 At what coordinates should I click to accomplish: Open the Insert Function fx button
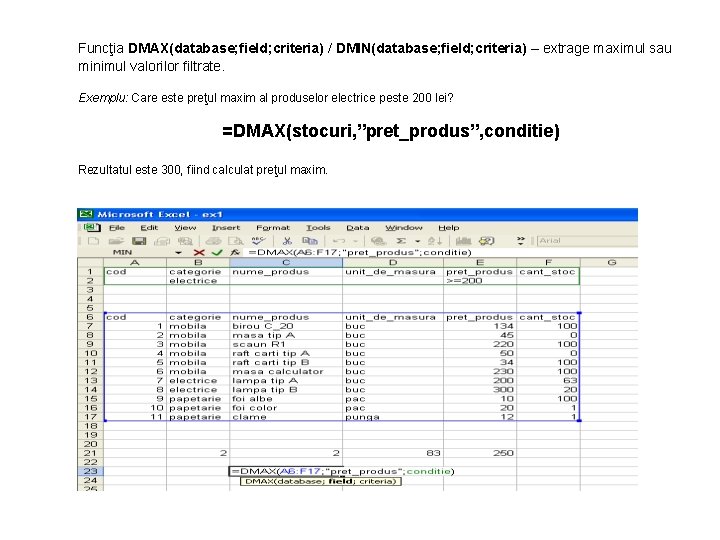pos(235,253)
